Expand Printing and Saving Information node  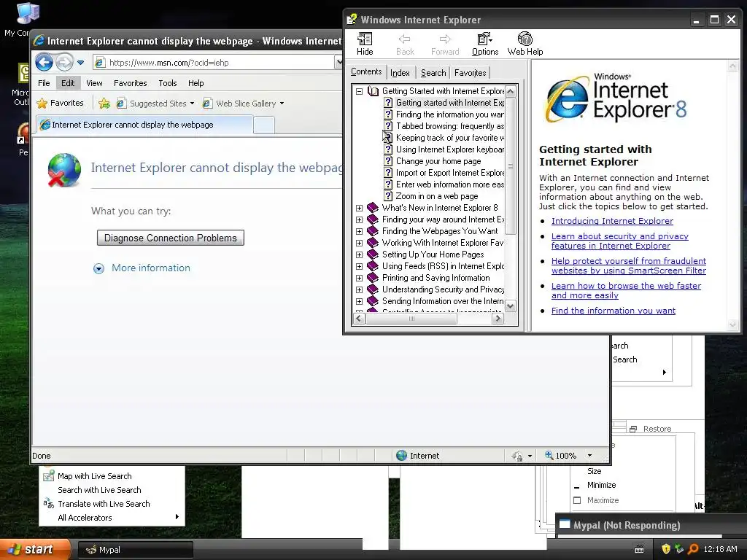point(359,278)
